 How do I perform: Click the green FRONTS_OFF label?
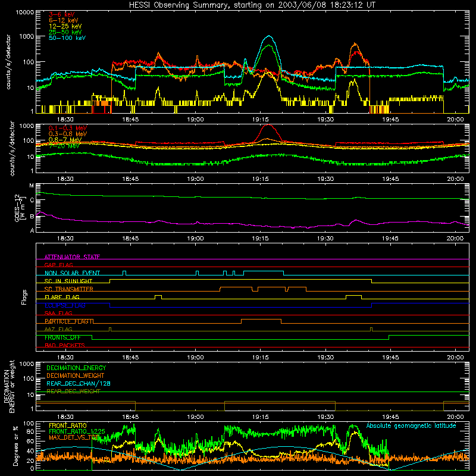(62, 337)
